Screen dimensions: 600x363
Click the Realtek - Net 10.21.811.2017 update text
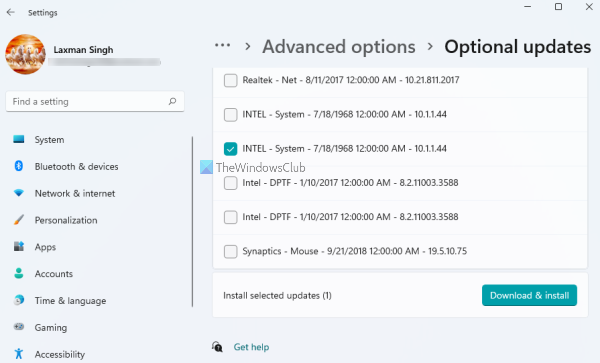351,80
